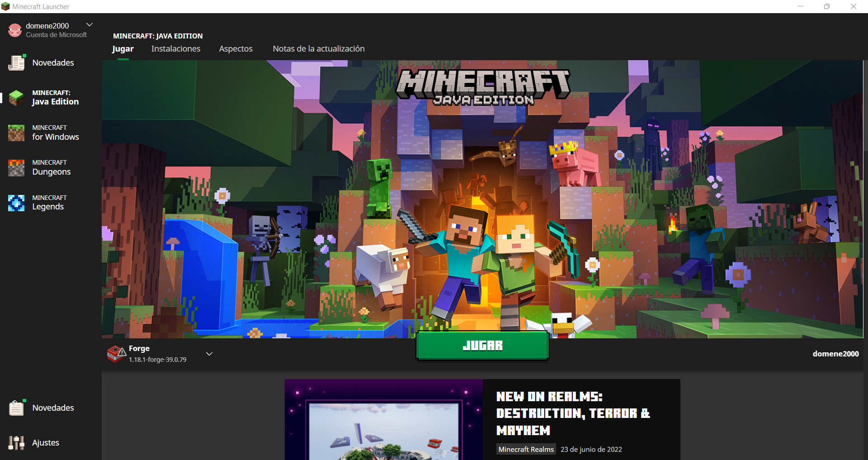Image resolution: width=868 pixels, height=460 pixels.
Task: Switch to the Aspectos tab
Action: [x=236, y=49]
